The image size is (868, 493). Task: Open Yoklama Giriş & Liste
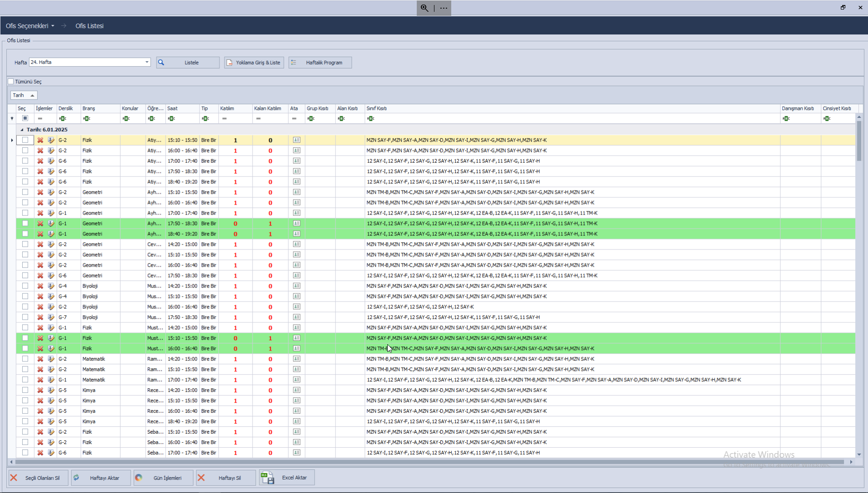[254, 63]
